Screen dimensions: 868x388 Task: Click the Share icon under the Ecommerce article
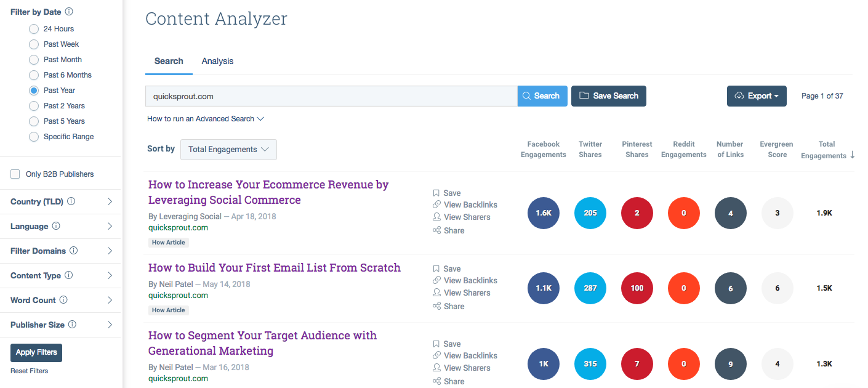click(437, 230)
